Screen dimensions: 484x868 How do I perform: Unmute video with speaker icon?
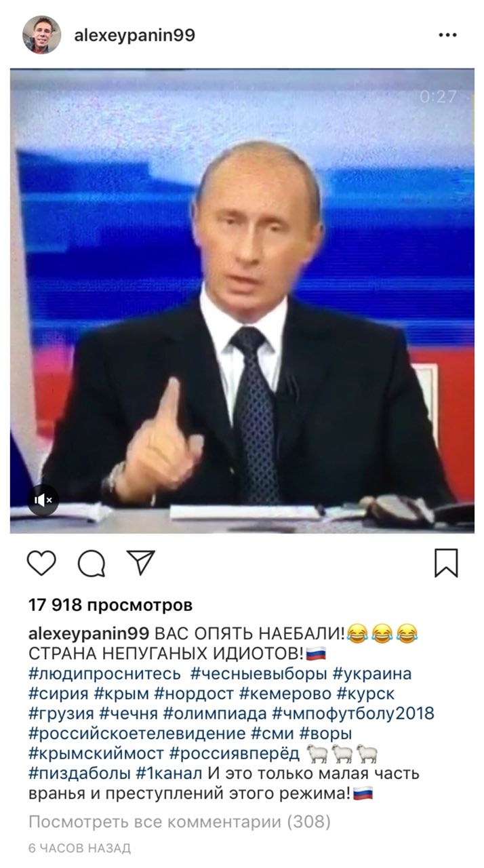[43, 500]
